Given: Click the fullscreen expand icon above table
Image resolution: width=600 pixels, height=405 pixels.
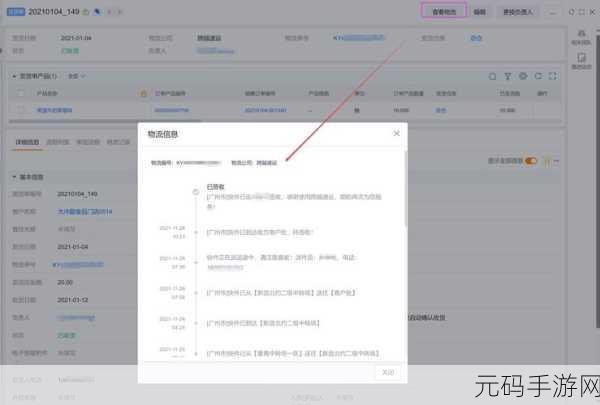Looking at the screenshot, I should click(552, 76).
